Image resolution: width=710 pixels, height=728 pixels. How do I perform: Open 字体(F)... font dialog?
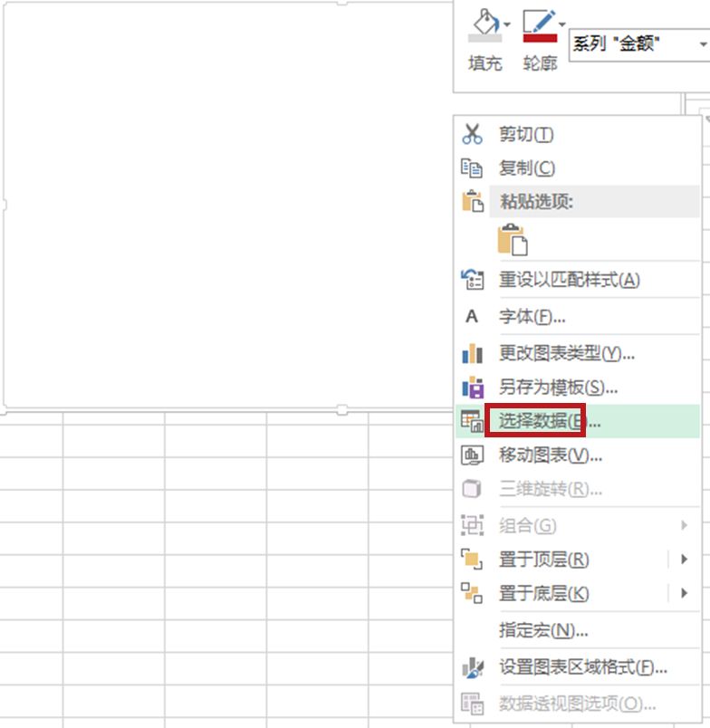pyautogui.click(x=578, y=316)
